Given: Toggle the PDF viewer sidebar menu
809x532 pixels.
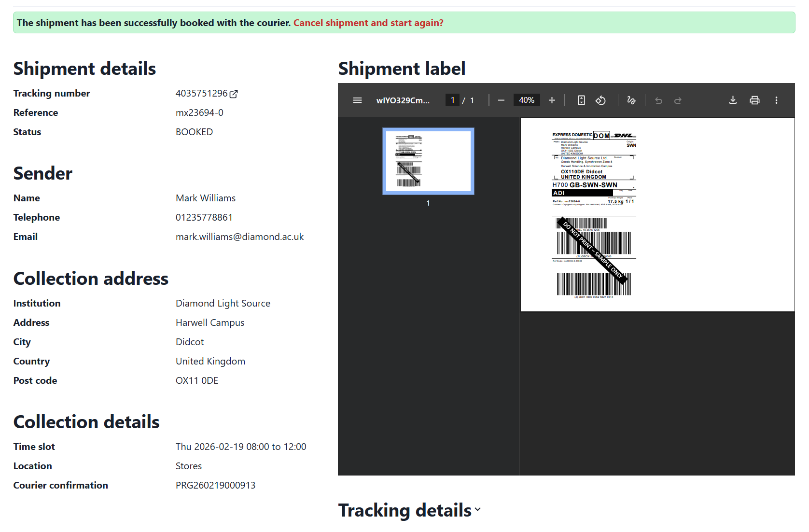Looking at the screenshot, I should [357, 100].
